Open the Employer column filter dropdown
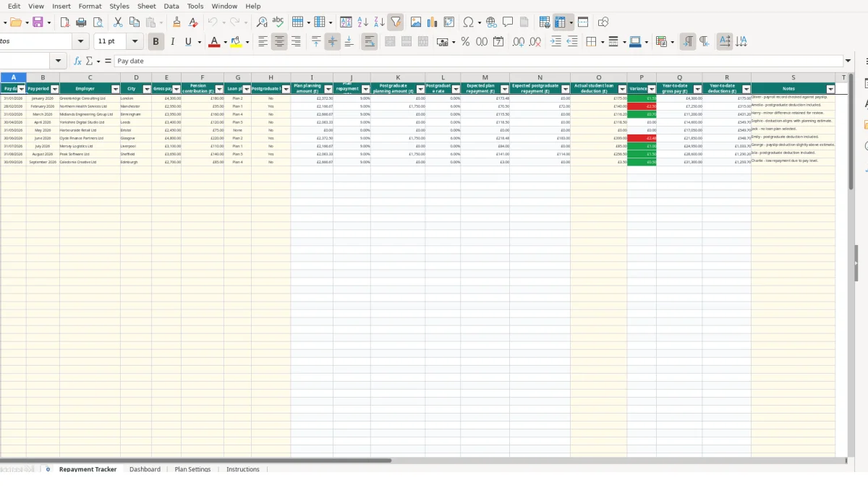 point(115,90)
